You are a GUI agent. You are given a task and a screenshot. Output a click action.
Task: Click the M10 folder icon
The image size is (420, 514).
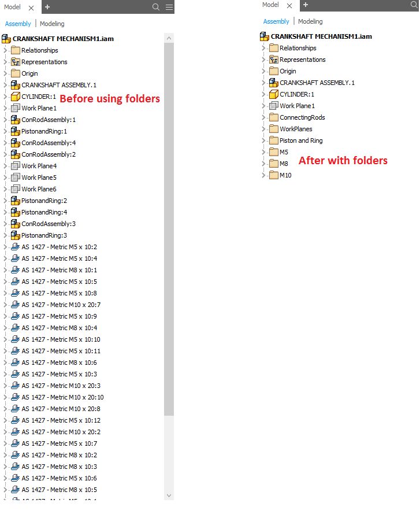(274, 175)
